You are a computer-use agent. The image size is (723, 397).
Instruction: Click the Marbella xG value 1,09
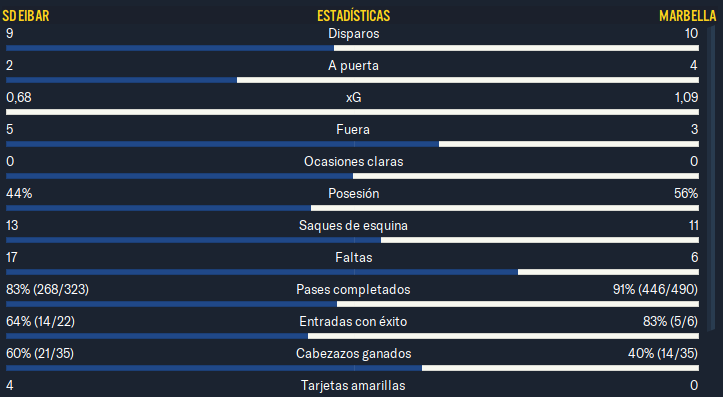(x=686, y=97)
